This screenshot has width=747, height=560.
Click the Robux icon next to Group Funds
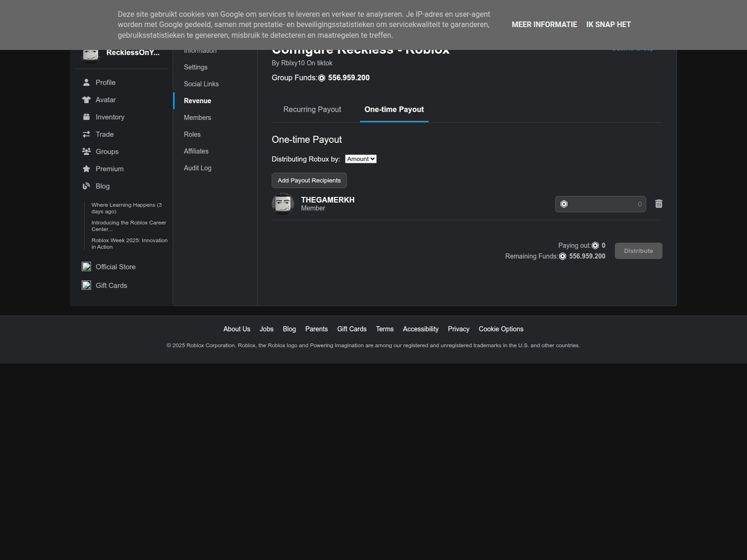[322, 78]
